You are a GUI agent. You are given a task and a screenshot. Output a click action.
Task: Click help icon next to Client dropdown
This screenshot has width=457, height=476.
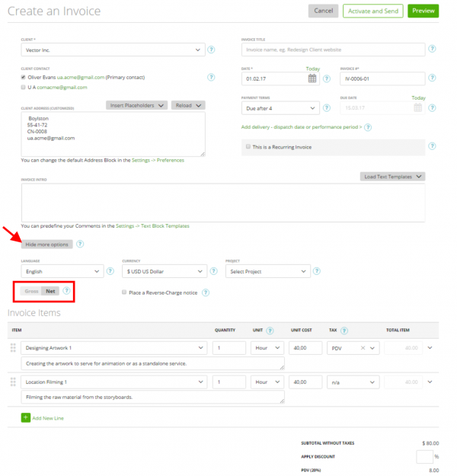211,50
